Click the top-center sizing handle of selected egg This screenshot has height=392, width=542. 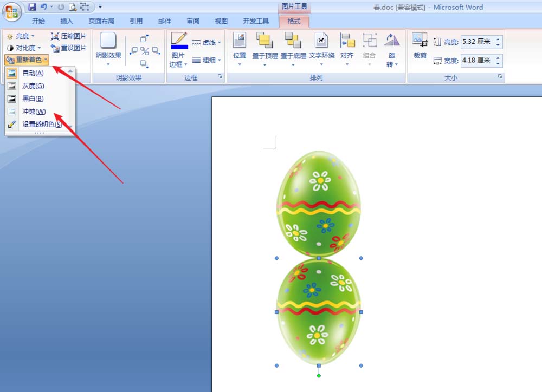tap(319, 258)
